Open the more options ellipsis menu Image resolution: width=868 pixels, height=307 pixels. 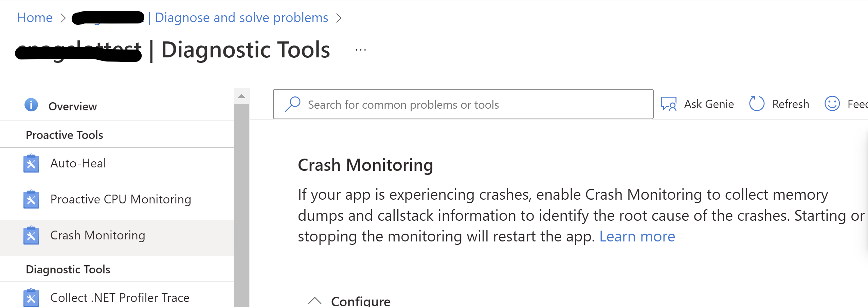pos(360,49)
